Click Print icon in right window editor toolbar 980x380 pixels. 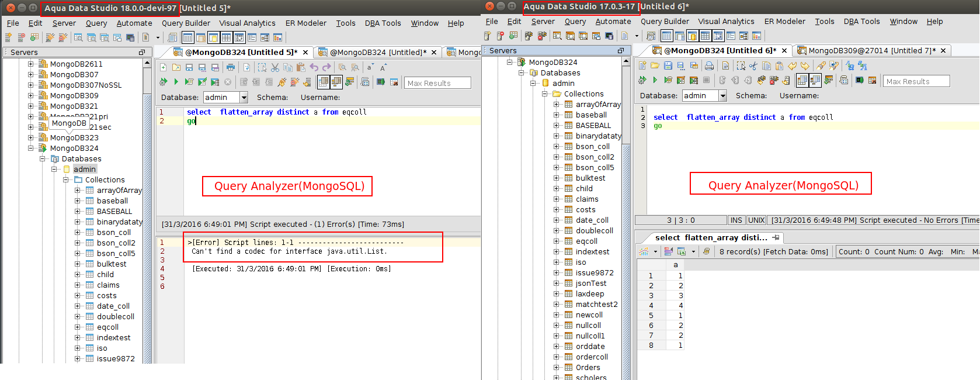(x=709, y=65)
